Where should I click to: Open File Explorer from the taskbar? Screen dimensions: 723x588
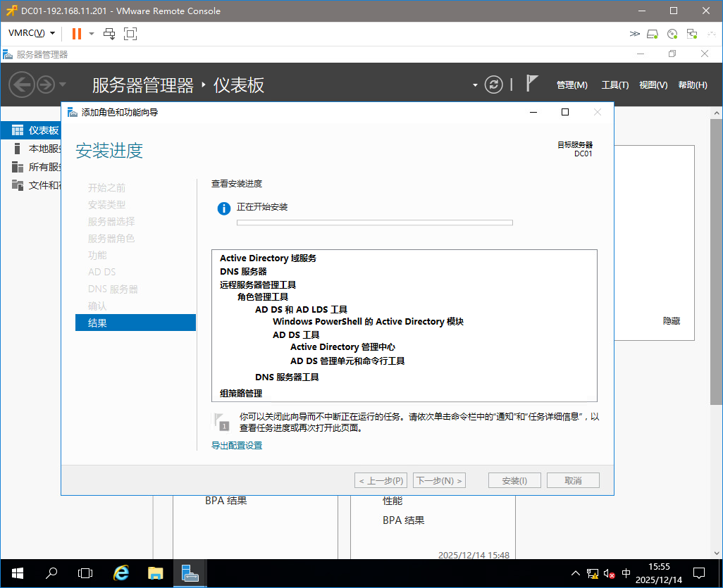156,573
